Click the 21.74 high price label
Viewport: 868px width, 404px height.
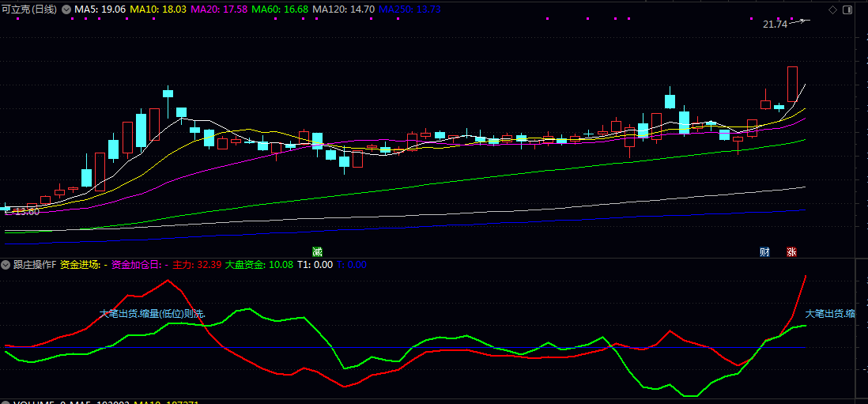[x=775, y=25]
